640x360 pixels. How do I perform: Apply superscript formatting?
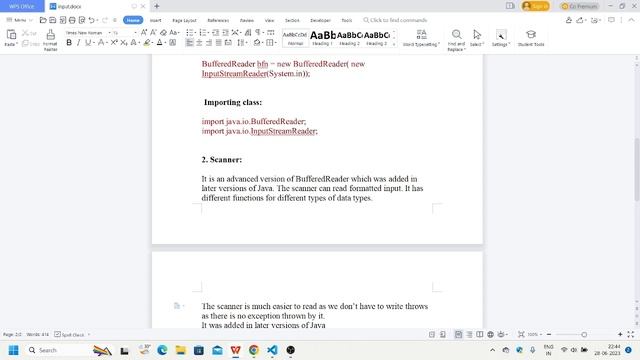114,42
